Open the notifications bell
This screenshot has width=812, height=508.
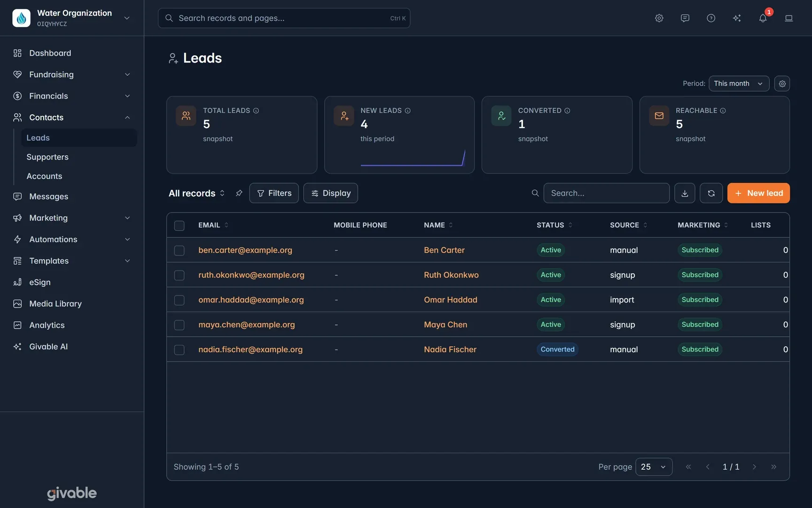763,18
